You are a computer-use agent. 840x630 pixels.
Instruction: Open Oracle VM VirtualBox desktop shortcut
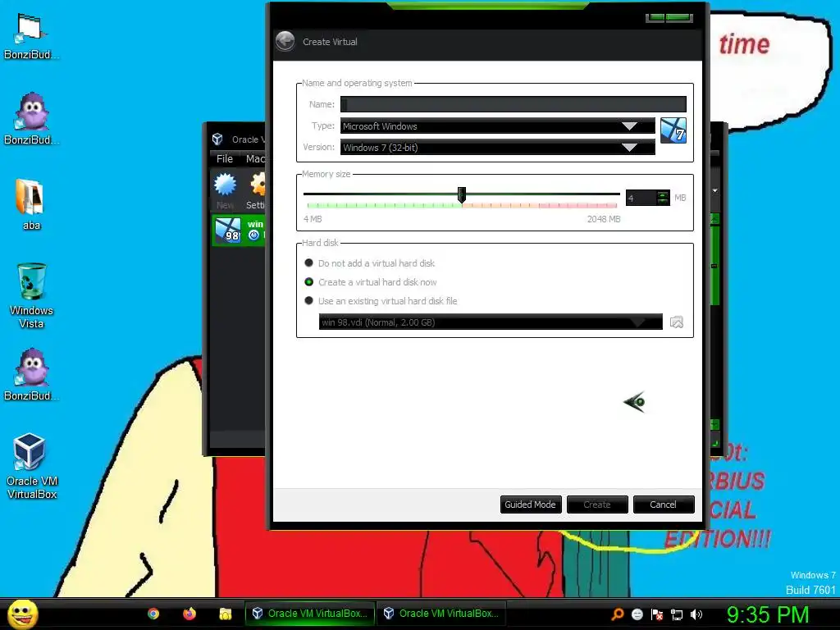point(31,466)
